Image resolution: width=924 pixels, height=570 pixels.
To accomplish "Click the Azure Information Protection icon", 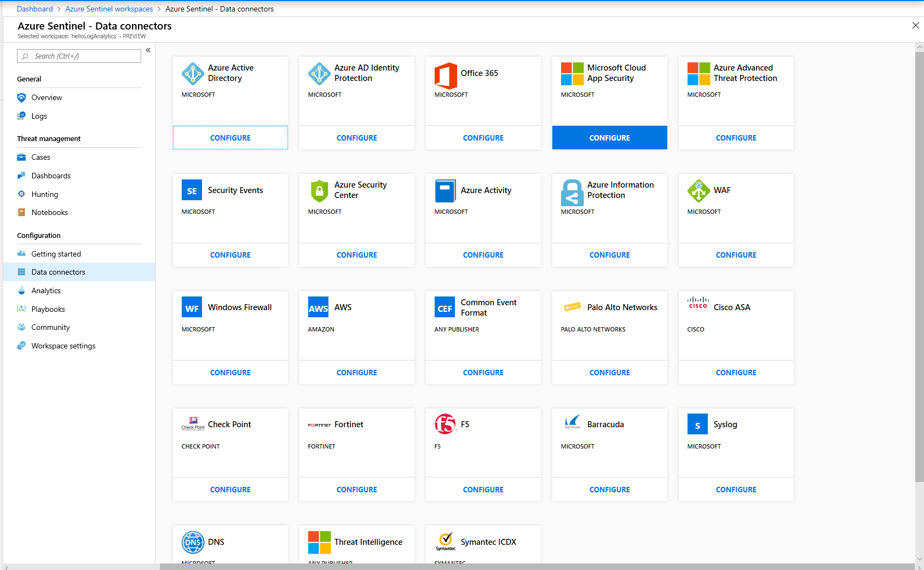I will [x=572, y=193].
